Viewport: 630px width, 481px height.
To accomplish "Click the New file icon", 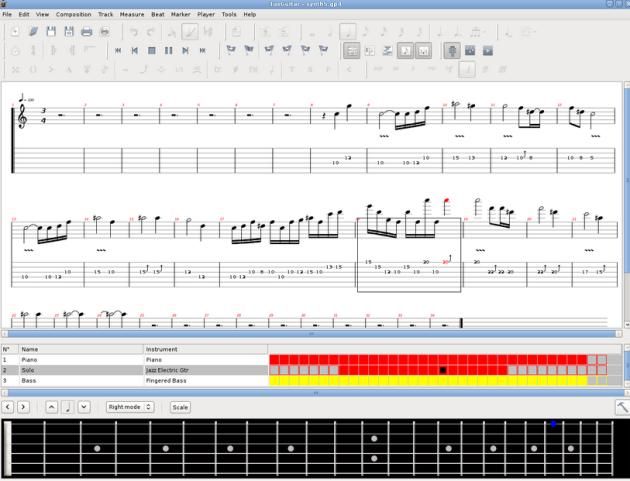I will click(x=15, y=32).
